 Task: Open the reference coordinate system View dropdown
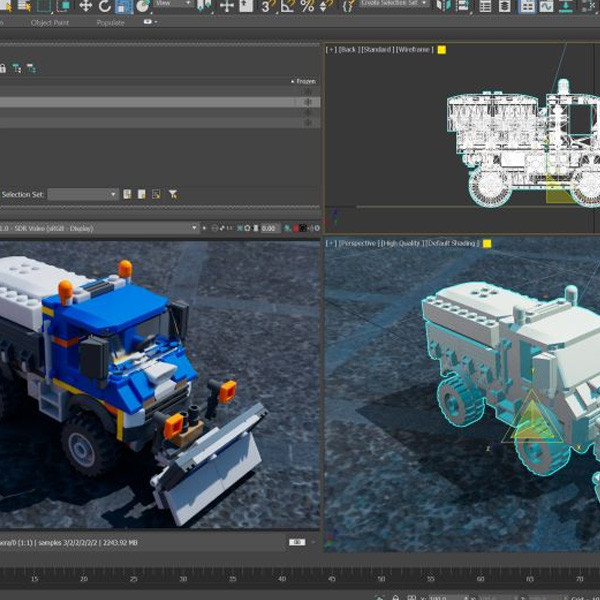pos(173,3)
